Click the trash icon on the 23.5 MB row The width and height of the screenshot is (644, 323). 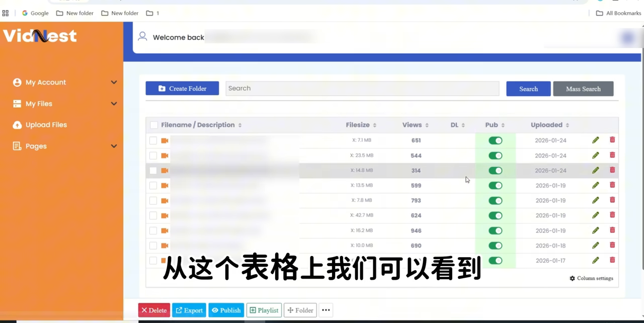coord(612,155)
